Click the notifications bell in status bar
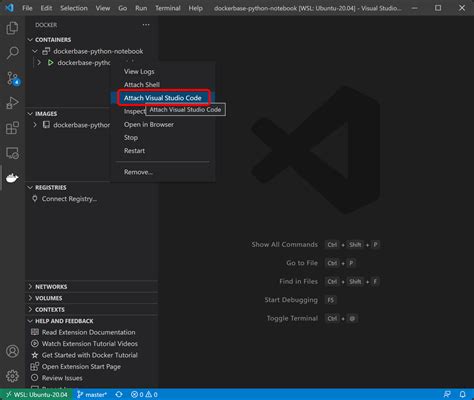 click(462, 394)
